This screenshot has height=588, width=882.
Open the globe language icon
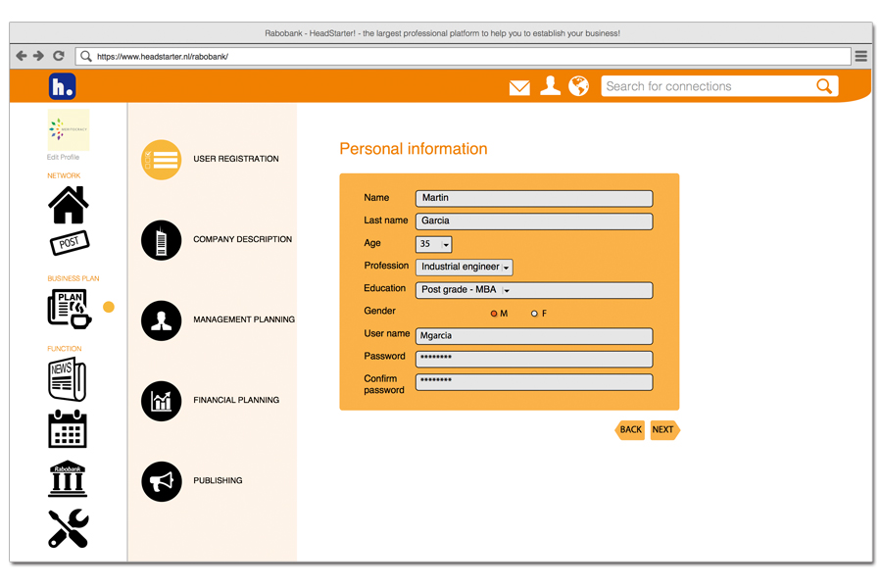click(578, 86)
